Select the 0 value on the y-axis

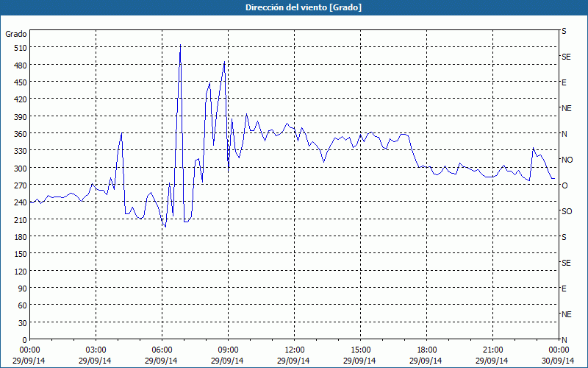25,340
